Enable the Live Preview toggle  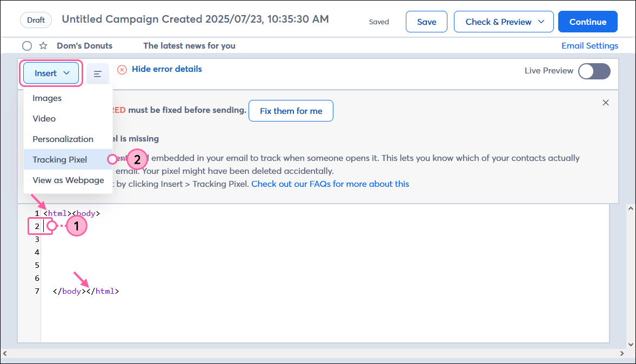tap(594, 71)
